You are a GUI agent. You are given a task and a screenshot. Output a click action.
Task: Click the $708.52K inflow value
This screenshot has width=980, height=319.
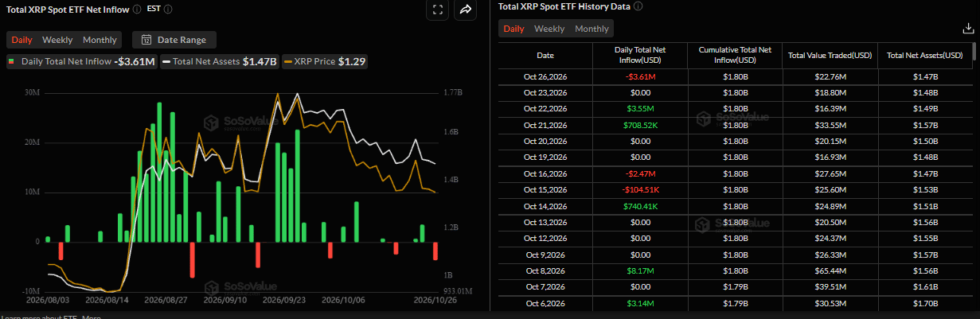pyautogui.click(x=640, y=125)
